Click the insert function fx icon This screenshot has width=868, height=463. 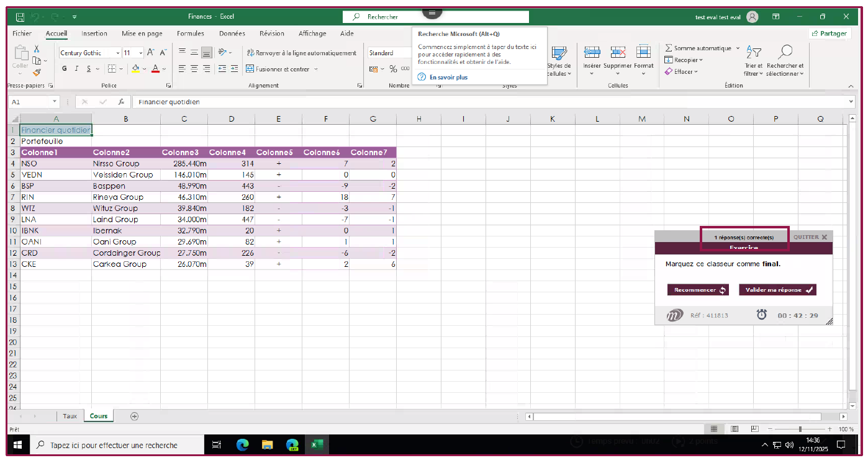pyautogui.click(x=122, y=102)
